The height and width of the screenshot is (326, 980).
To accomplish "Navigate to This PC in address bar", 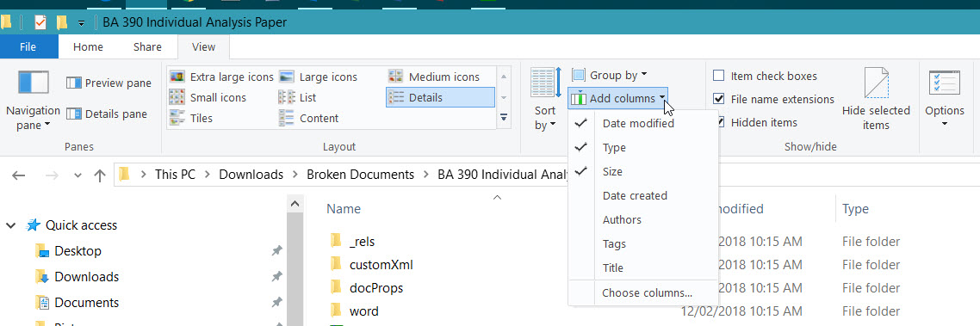I will [x=175, y=175].
